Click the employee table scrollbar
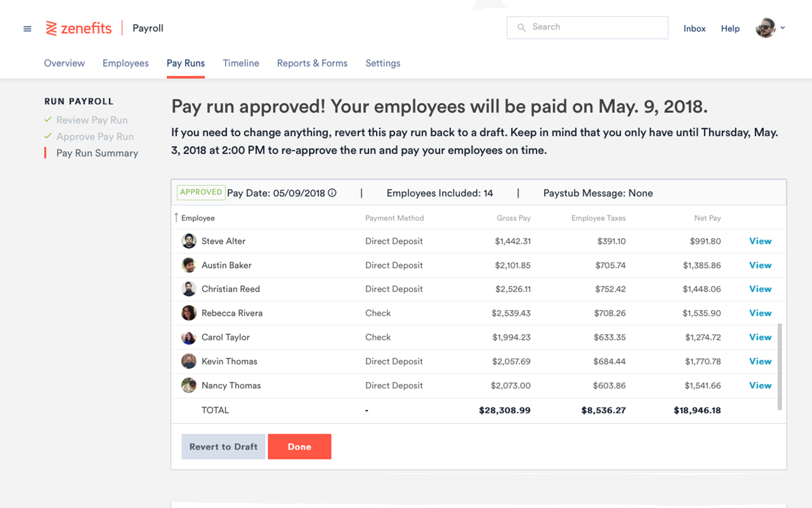 point(780,366)
